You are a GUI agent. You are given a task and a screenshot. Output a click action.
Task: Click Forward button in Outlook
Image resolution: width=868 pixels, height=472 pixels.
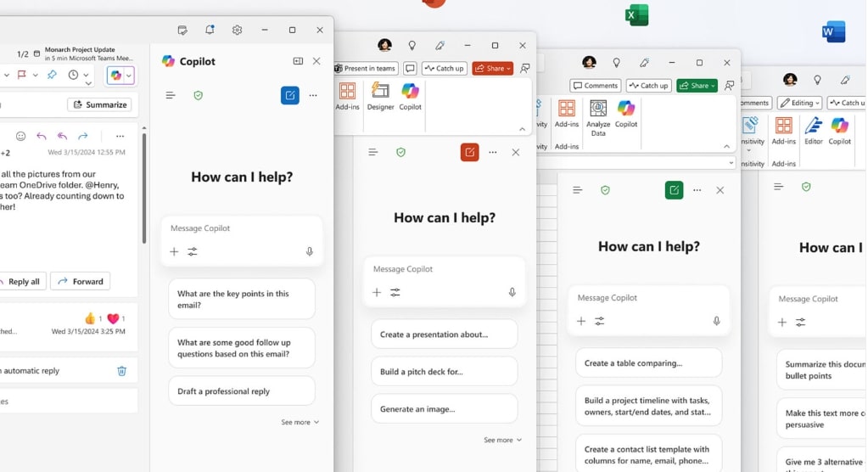pos(81,282)
